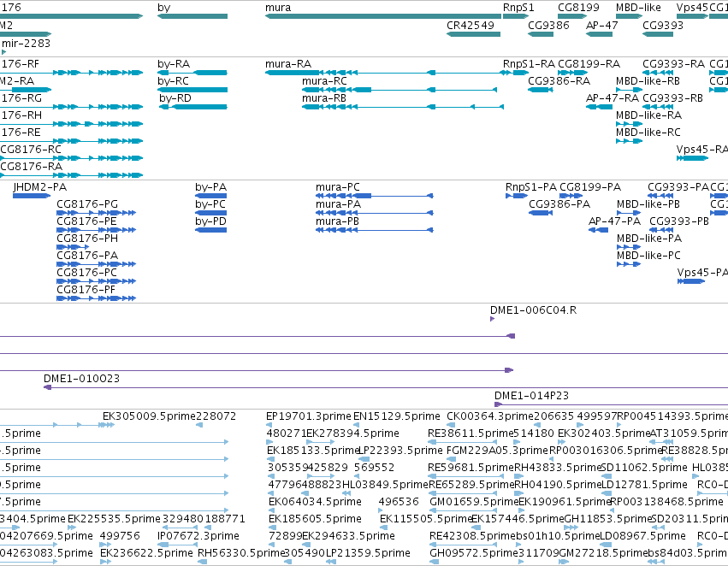
Task: Select the AP-47 gene label
Action: coord(601,26)
